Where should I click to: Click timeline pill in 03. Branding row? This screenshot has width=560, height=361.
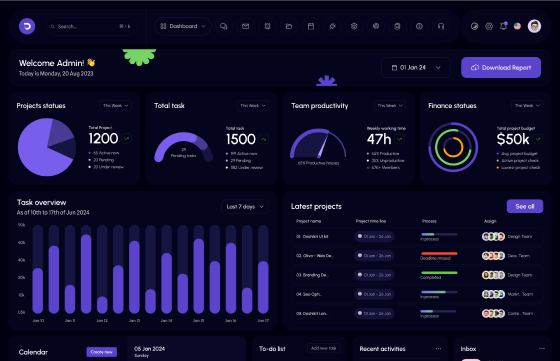[x=374, y=275]
